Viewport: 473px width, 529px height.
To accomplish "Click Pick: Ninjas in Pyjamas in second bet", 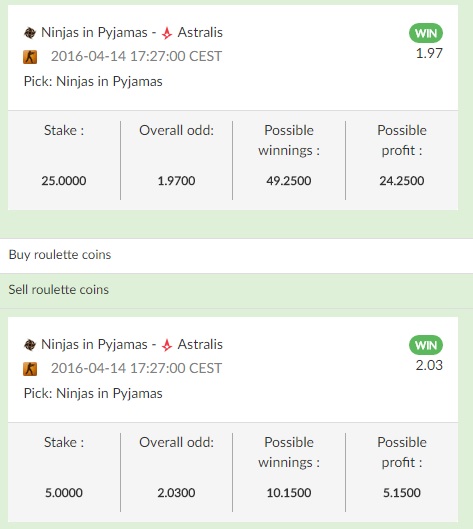I will click(x=93, y=394).
